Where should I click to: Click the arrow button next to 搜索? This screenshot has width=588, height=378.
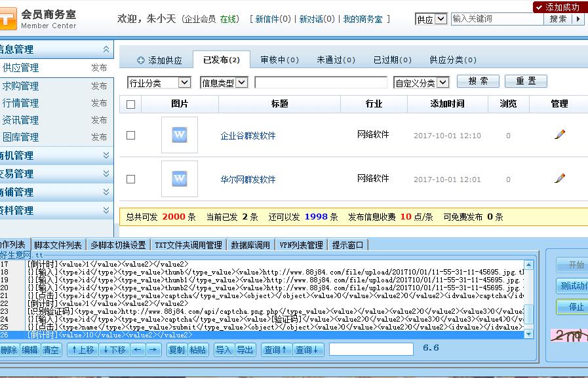click(x=578, y=19)
